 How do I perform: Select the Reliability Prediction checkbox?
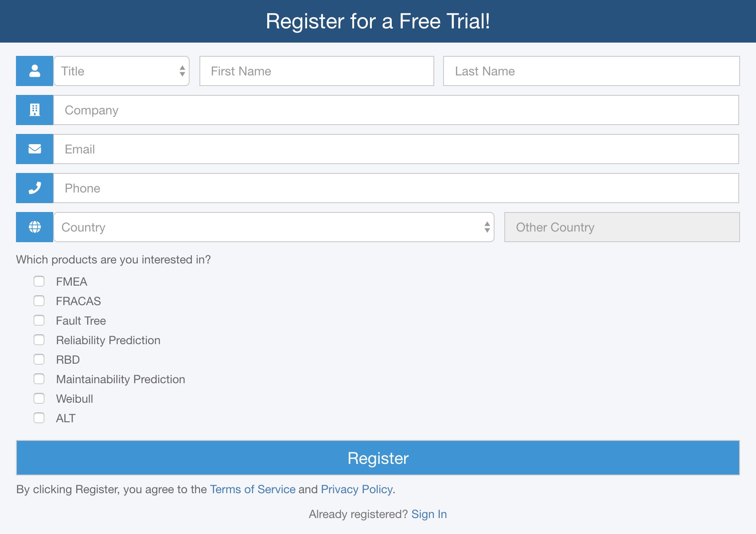tap(39, 340)
